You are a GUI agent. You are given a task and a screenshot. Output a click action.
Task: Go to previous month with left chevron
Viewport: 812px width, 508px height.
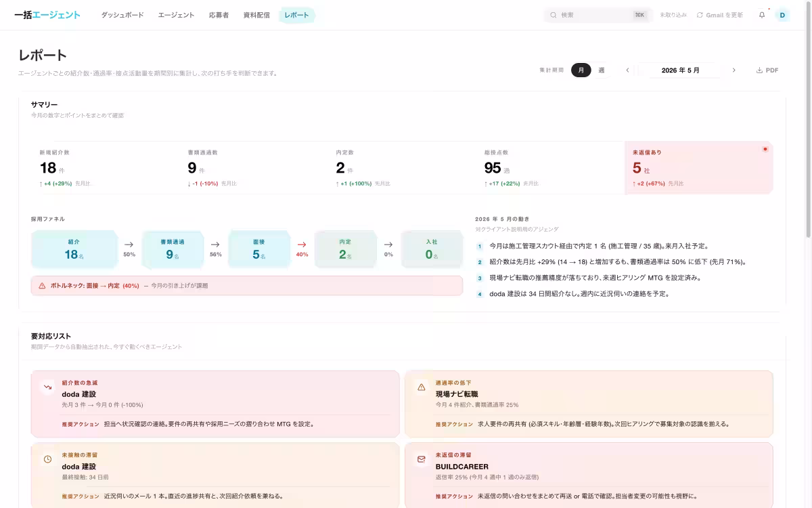pos(628,70)
